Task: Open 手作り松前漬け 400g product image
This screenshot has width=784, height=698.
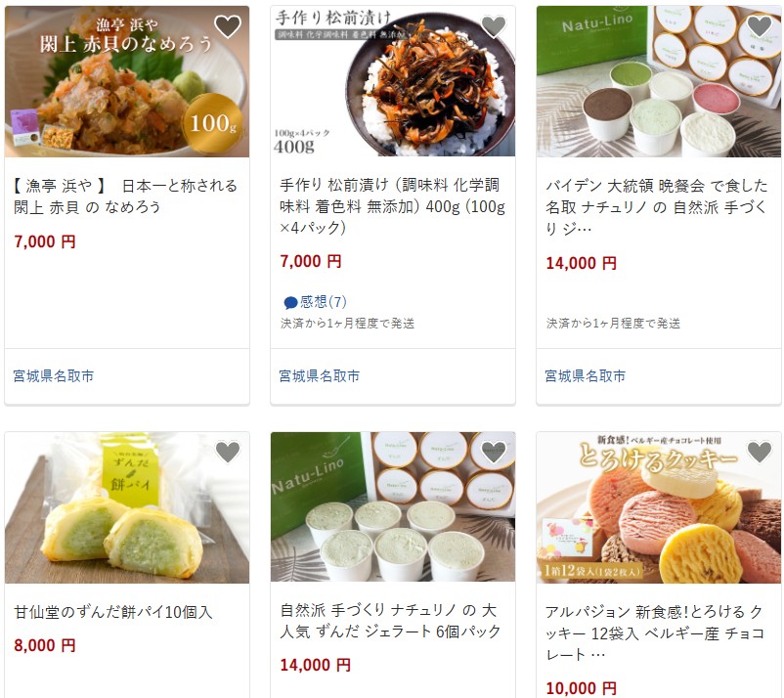Action: pyautogui.click(x=393, y=81)
